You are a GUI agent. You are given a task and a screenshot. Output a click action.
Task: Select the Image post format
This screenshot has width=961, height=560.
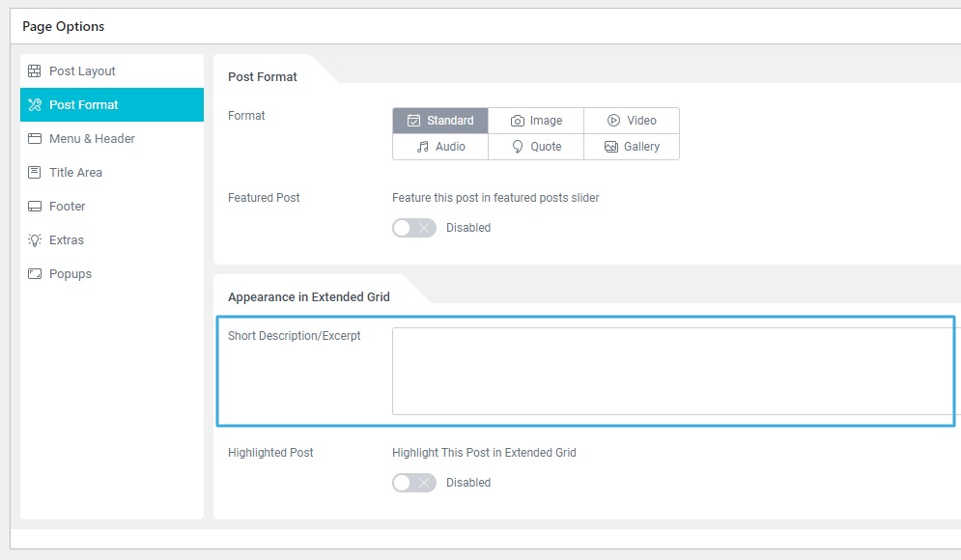pos(536,120)
